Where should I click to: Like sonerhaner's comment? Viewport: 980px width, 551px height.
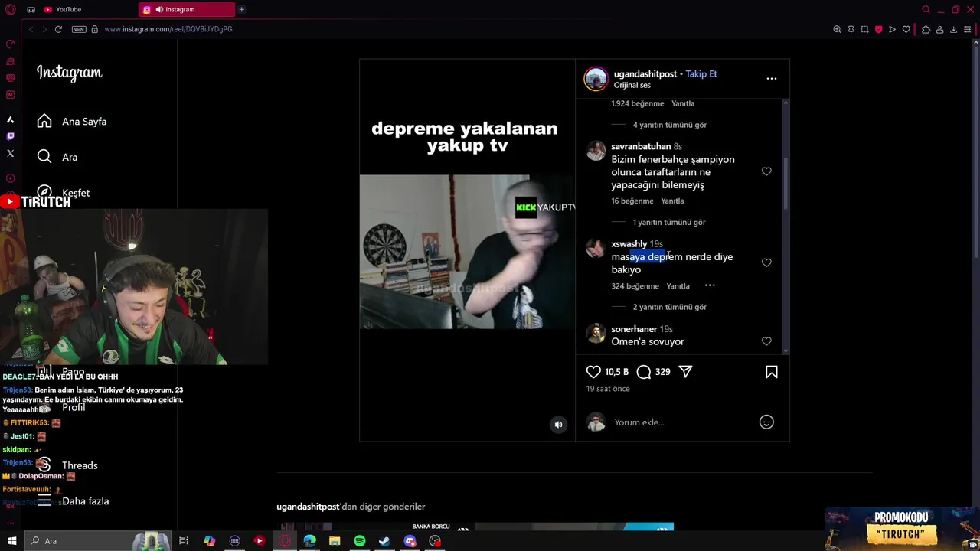(766, 341)
